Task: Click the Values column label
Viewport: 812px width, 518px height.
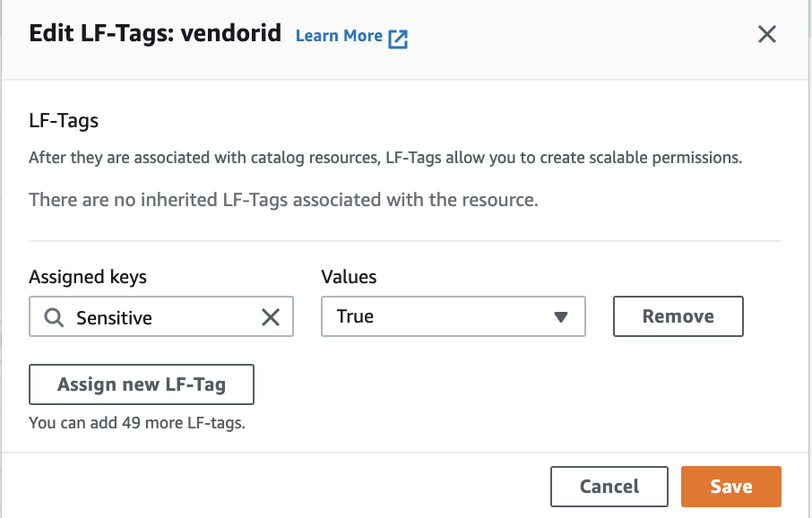Action: (349, 277)
